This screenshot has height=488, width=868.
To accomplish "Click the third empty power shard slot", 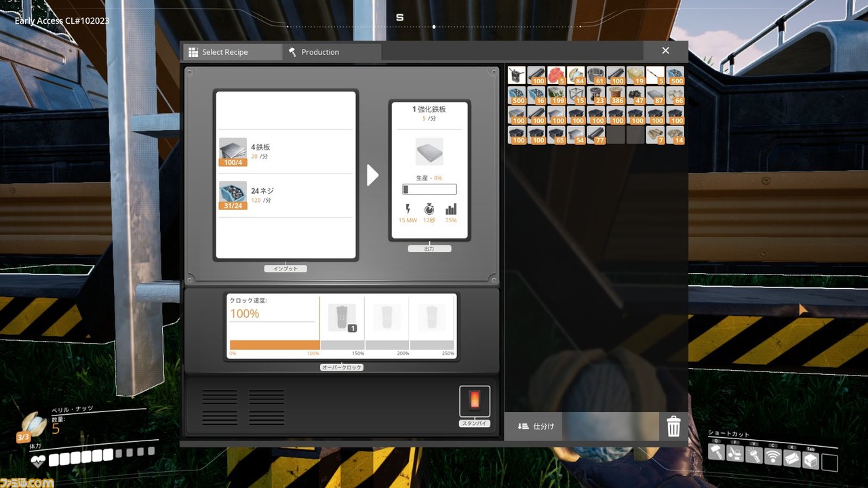I will point(431,317).
